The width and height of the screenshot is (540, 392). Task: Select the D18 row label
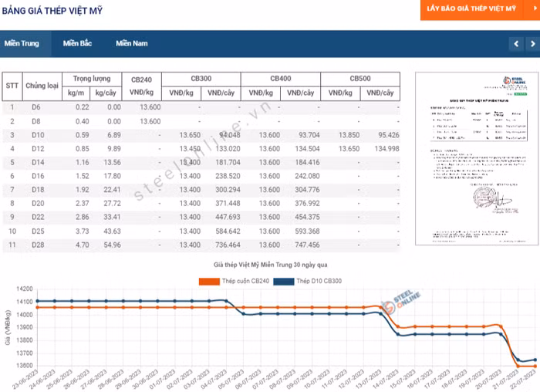38,190
